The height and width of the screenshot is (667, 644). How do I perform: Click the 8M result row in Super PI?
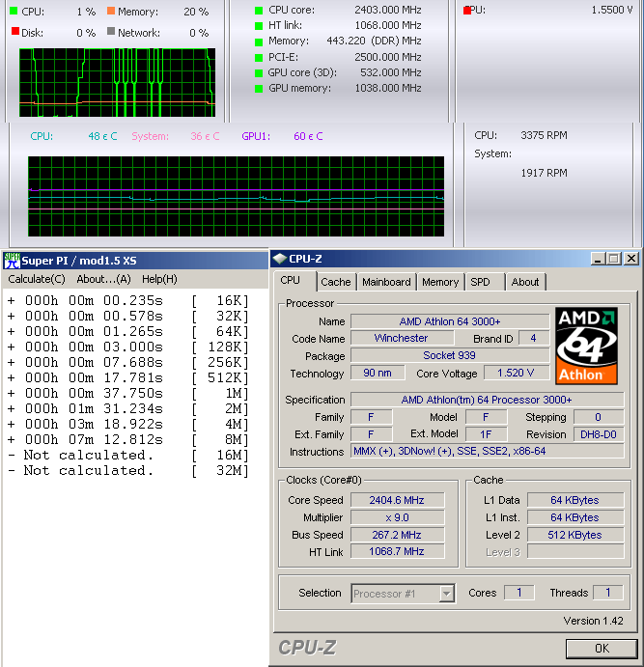point(128,439)
